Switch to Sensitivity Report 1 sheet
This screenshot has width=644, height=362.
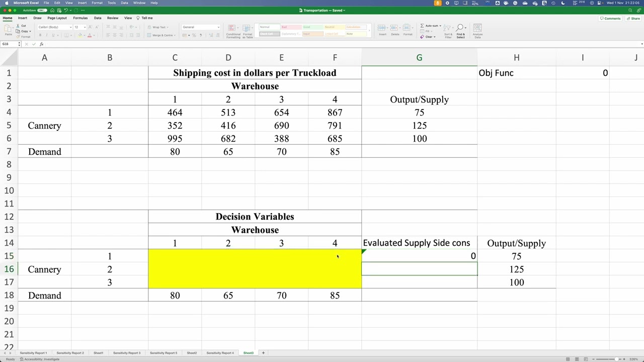pos(33,353)
